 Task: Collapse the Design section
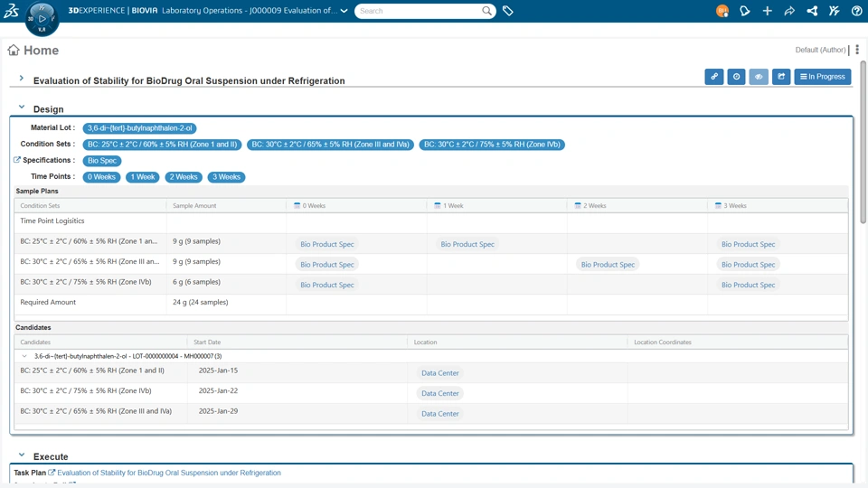tap(22, 107)
